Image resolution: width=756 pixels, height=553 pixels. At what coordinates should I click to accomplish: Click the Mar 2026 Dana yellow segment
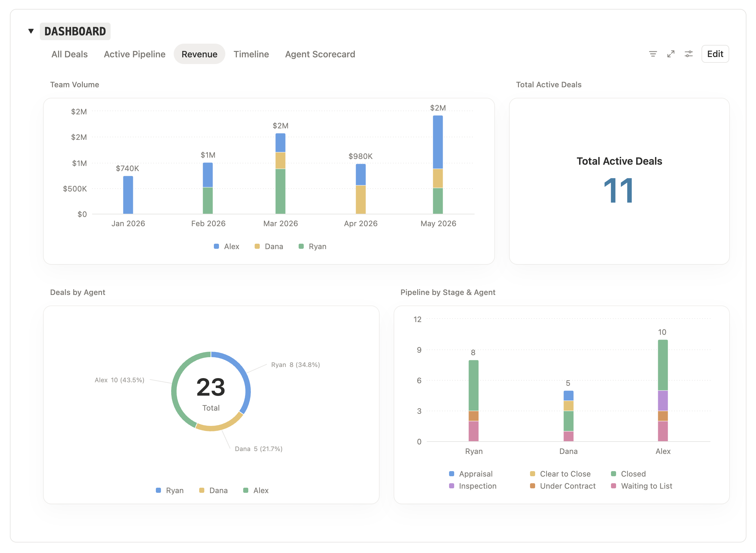click(x=280, y=161)
